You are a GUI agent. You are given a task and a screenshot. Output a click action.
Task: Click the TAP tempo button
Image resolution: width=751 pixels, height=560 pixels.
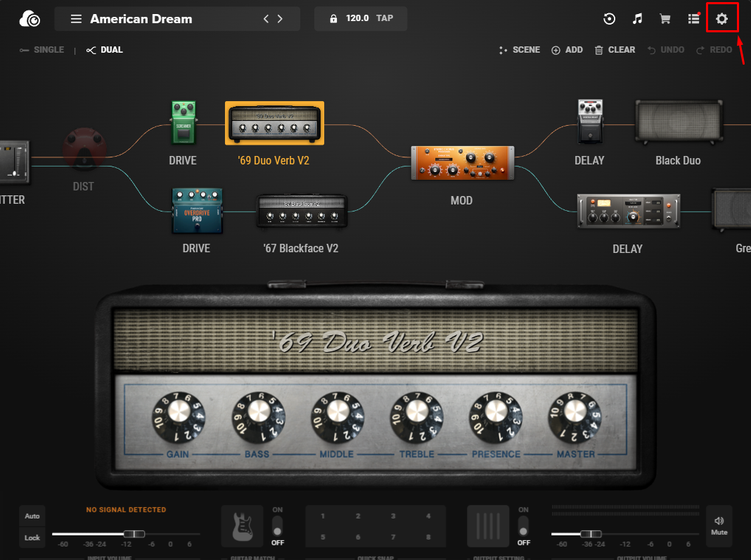385,18
